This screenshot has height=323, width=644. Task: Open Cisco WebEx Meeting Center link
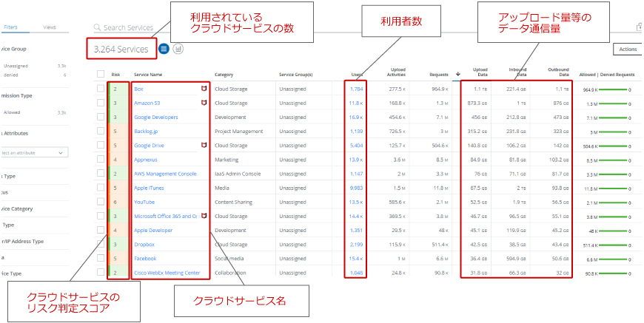tap(167, 273)
